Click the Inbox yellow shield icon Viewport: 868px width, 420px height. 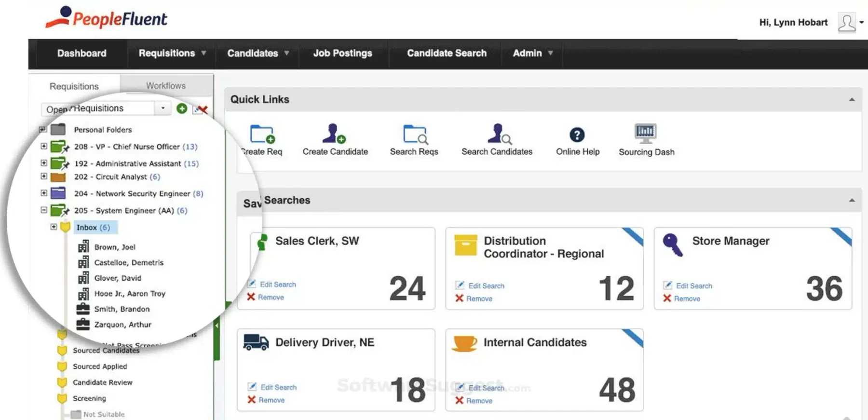click(66, 227)
